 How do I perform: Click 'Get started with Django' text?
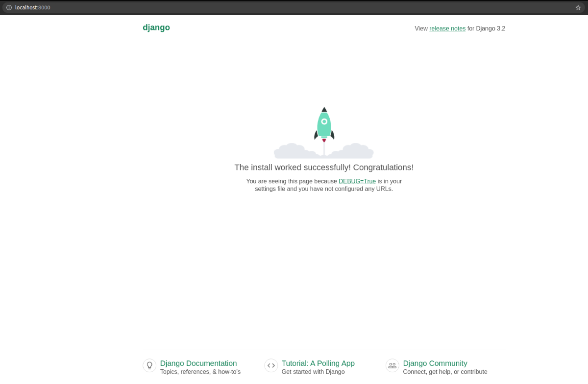(x=313, y=372)
